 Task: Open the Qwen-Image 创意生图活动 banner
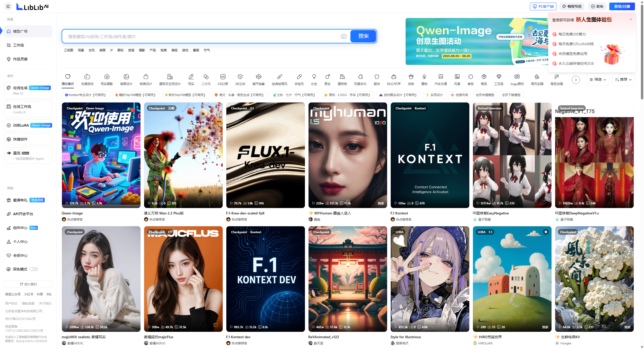coord(477,41)
